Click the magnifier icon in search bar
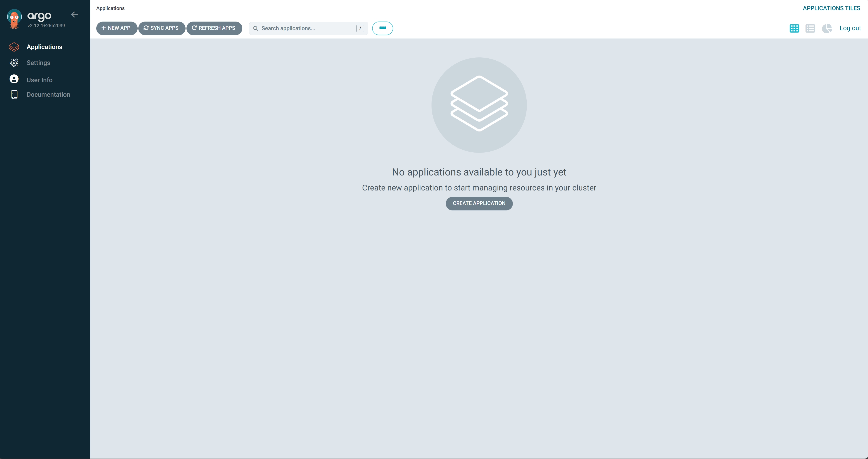 pyautogui.click(x=255, y=28)
